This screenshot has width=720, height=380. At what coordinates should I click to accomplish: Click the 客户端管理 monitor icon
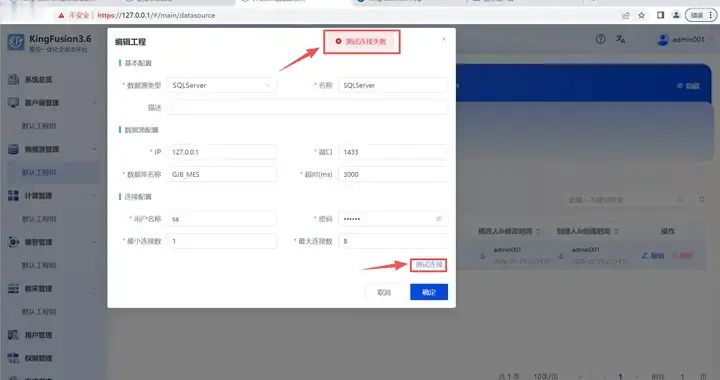(13, 102)
